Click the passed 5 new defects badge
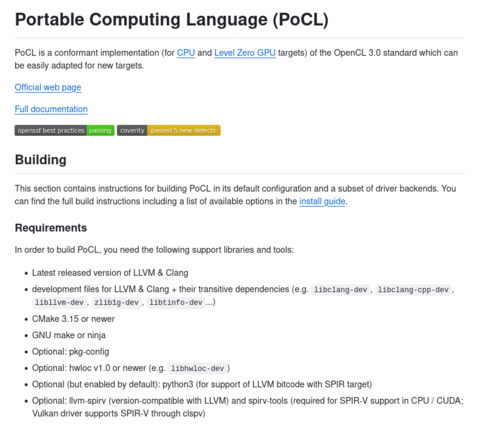 click(x=184, y=130)
